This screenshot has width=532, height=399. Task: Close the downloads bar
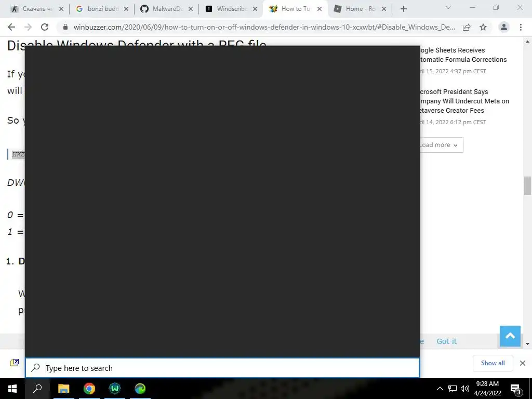point(523,363)
